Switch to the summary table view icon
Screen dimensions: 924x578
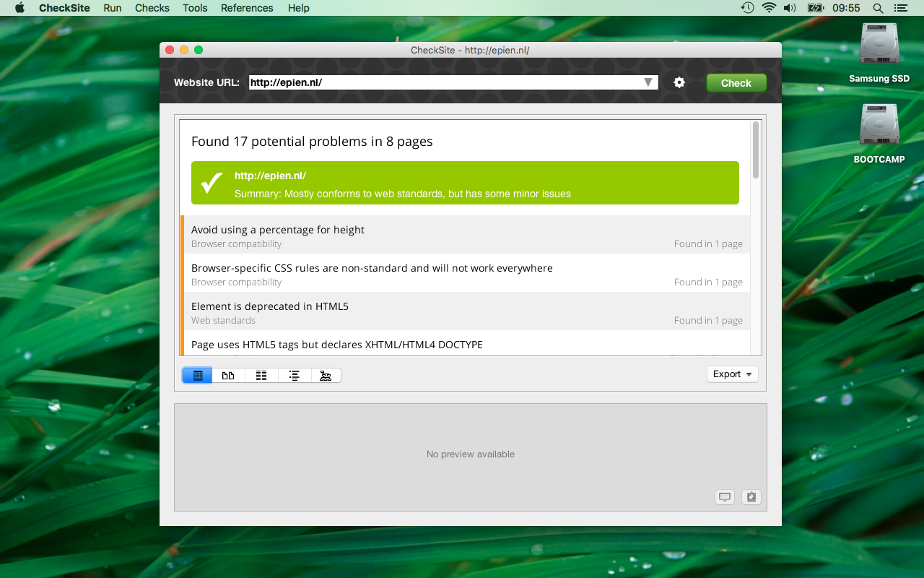point(197,376)
